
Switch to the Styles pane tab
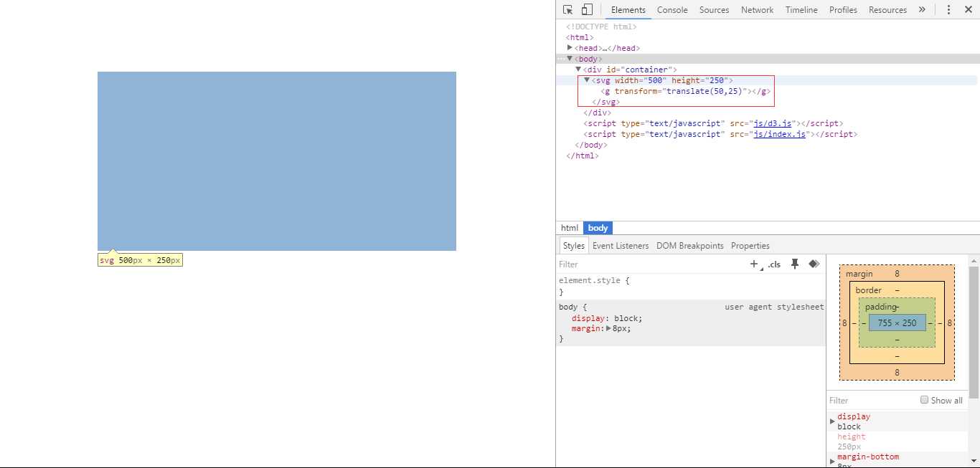pos(574,246)
